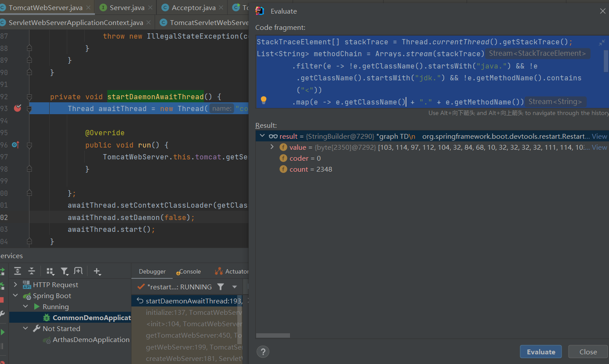Click the help question mark button

[263, 352]
